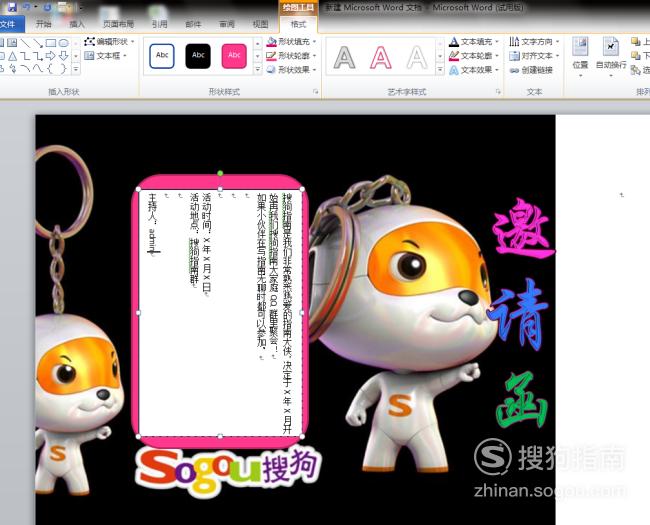650x525 pixels.
Task: Select the Left Brace shape
Action: pyautogui.click(x=51, y=68)
